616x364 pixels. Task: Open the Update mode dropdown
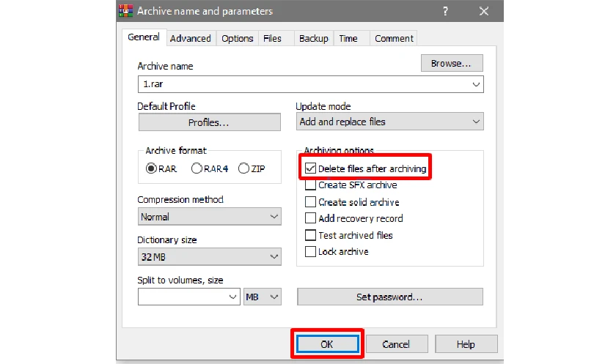[x=389, y=122]
